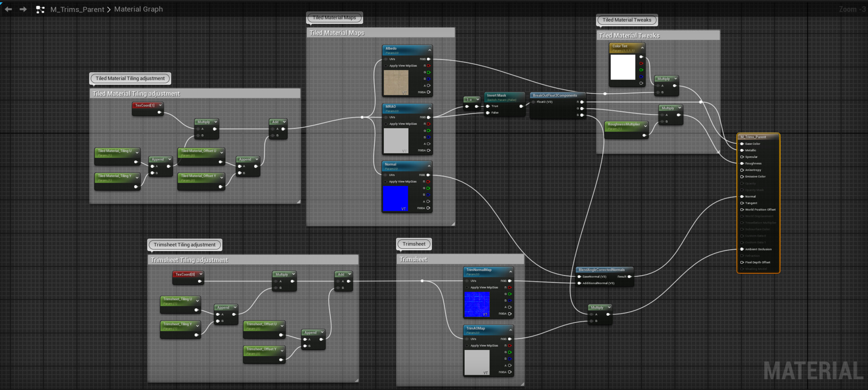Viewport: 868px width, 390px height.
Task: Click the Tiled Material Maps comment bubble
Action: [x=335, y=18]
